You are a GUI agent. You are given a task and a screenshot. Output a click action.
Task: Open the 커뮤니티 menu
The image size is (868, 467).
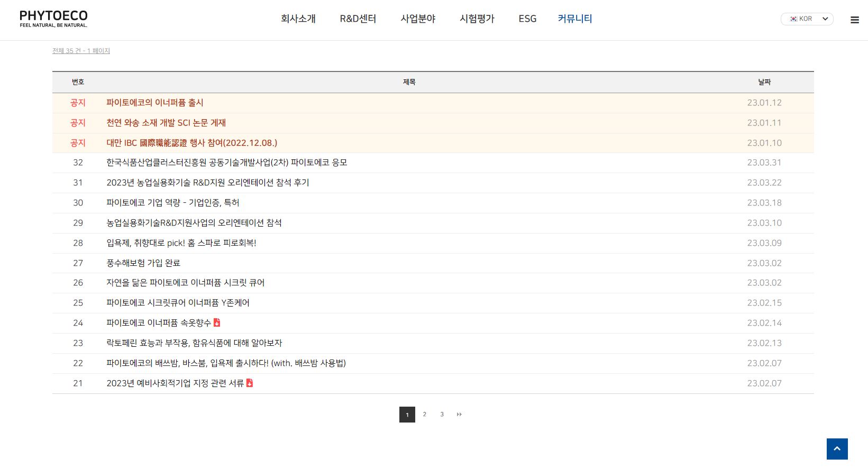(575, 19)
